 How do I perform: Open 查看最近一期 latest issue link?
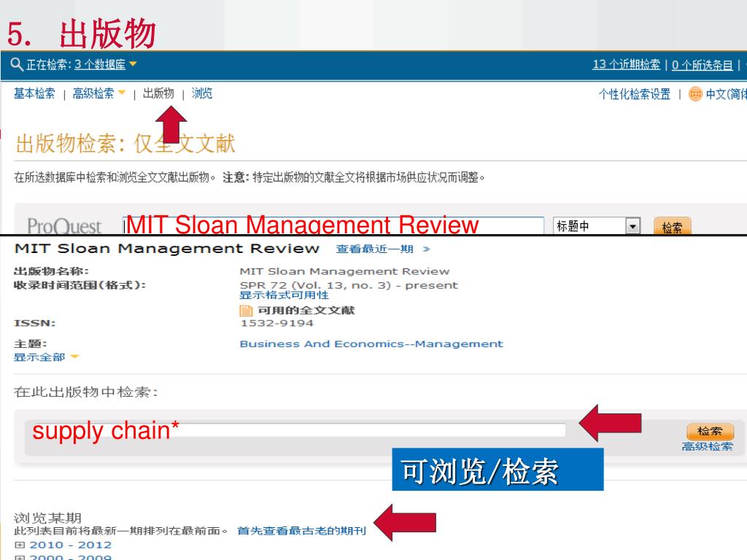[x=374, y=249]
